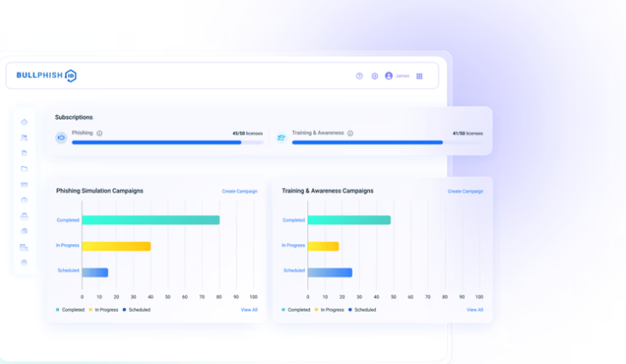Click the user avatar icon

tap(389, 76)
